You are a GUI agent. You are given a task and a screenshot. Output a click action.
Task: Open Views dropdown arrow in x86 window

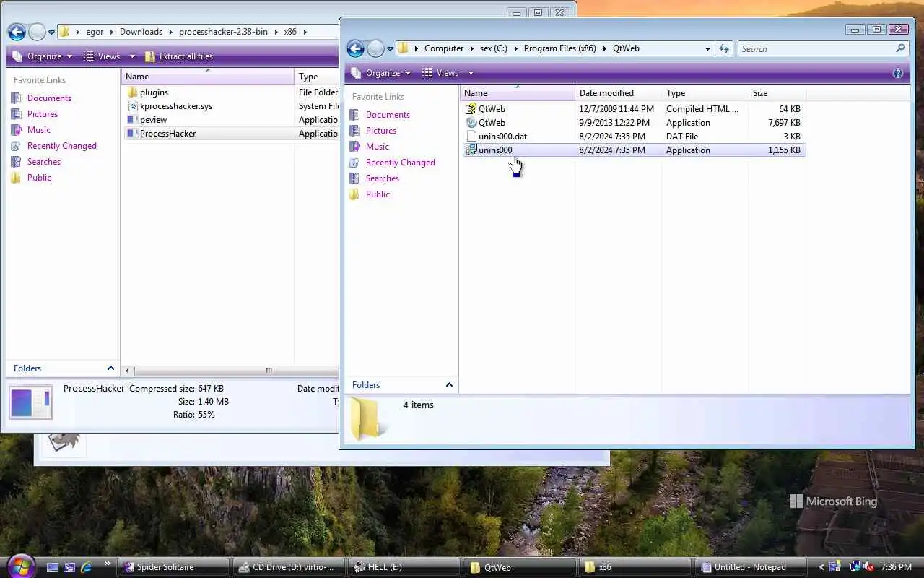pos(132,56)
